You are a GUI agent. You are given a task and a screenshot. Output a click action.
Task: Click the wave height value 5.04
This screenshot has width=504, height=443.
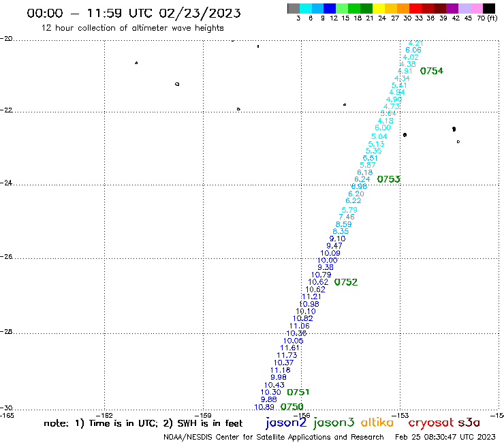coord(379,136)
